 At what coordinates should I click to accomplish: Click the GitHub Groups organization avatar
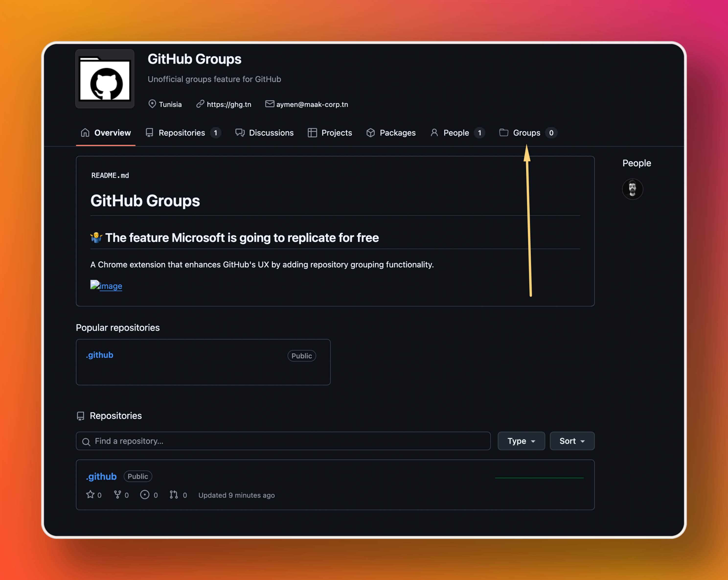tap(105, 79)
